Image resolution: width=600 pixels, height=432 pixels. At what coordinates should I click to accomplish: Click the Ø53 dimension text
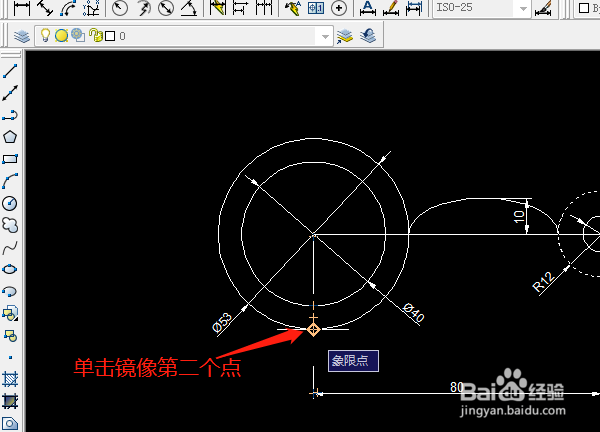222,322
